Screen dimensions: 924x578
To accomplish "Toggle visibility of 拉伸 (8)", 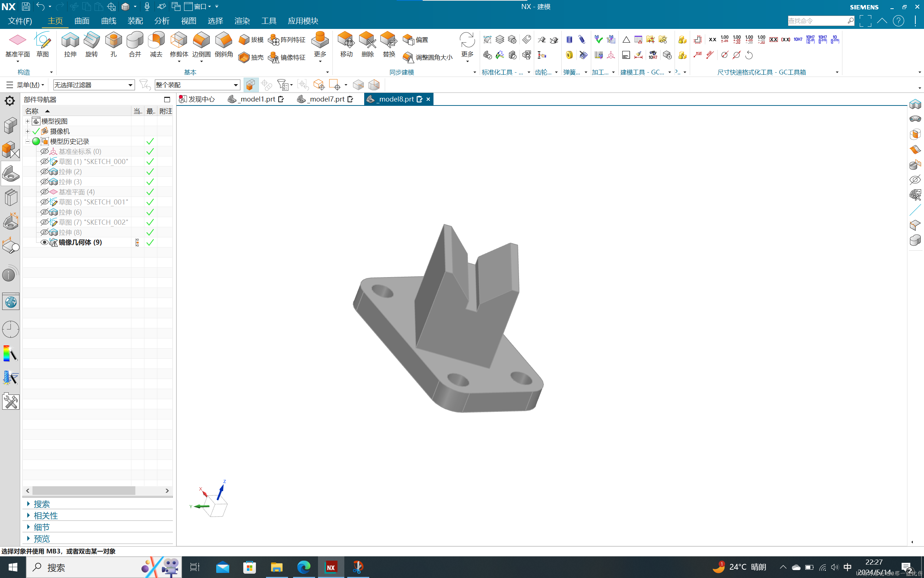I will tap(44, 232).
